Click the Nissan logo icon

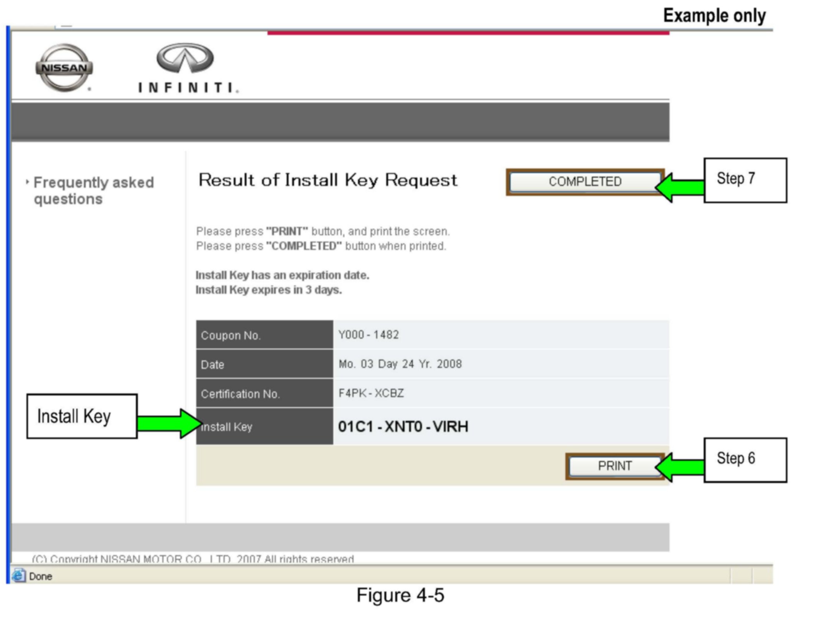pos(64,68)
